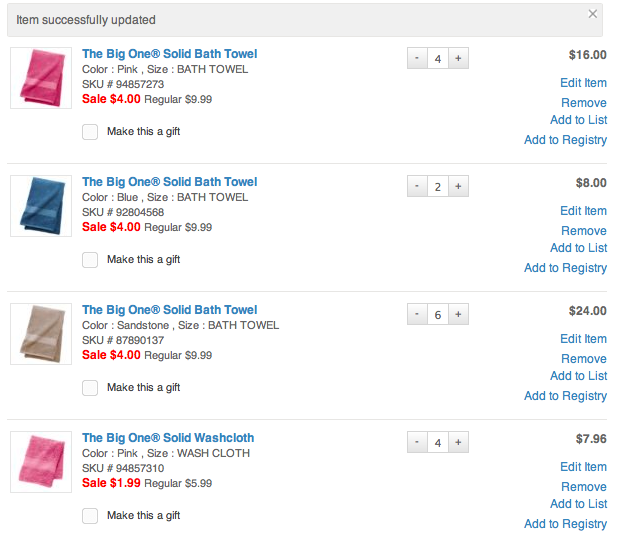Check 'Make this a gift' for pink towel

tap(90, 132)
